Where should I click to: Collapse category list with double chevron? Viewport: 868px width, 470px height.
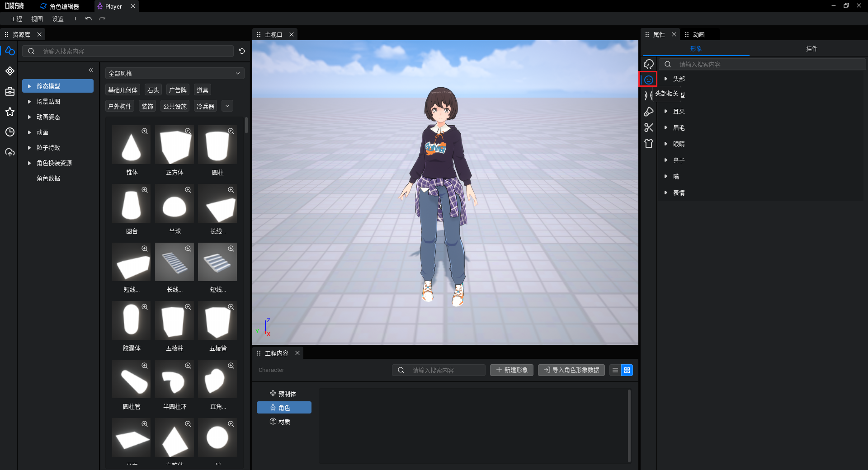(x=91, y=70)
